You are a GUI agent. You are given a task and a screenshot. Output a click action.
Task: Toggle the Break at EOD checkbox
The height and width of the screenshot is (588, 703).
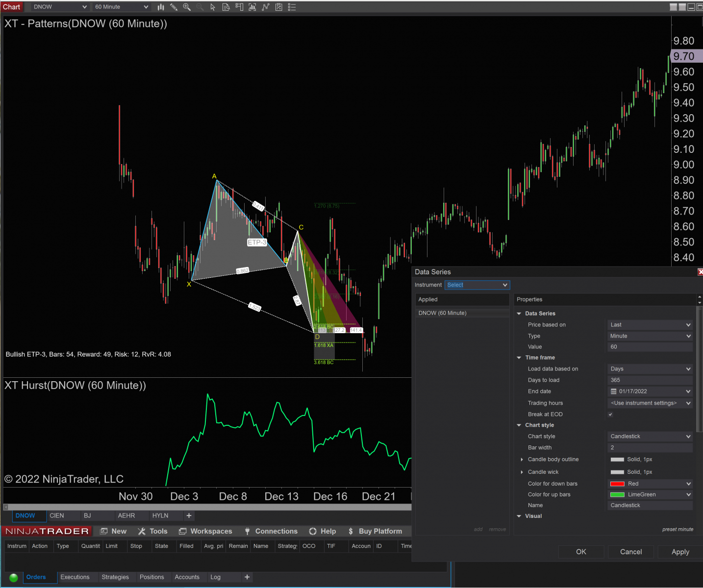(x=610, y=415)
